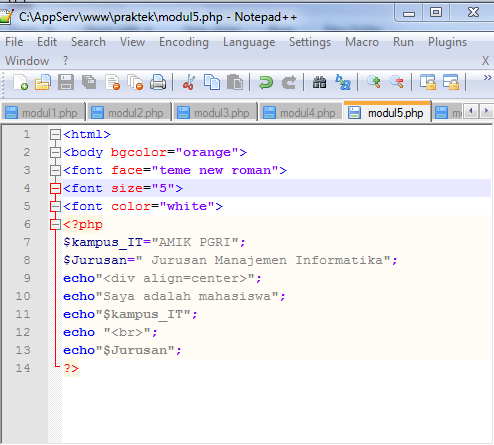Image resolution: width=494 pixels, height=445 pixels.
Task: Select the active modul5.php tab
Action: [387, 112]
